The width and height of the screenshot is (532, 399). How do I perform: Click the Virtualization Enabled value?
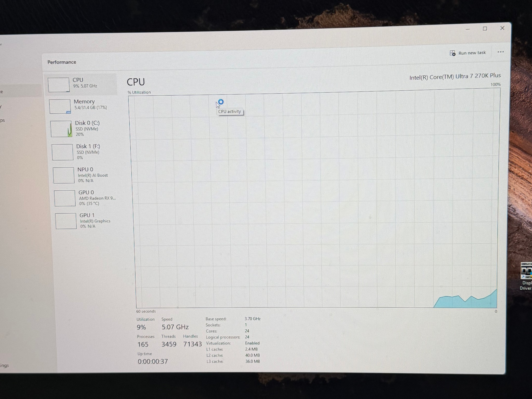coord(252,343)
